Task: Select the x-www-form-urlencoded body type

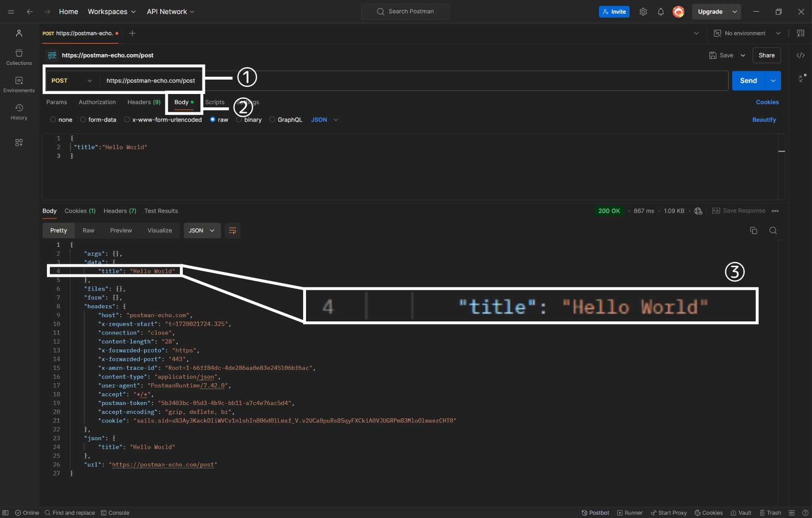Action: (127, 120)
